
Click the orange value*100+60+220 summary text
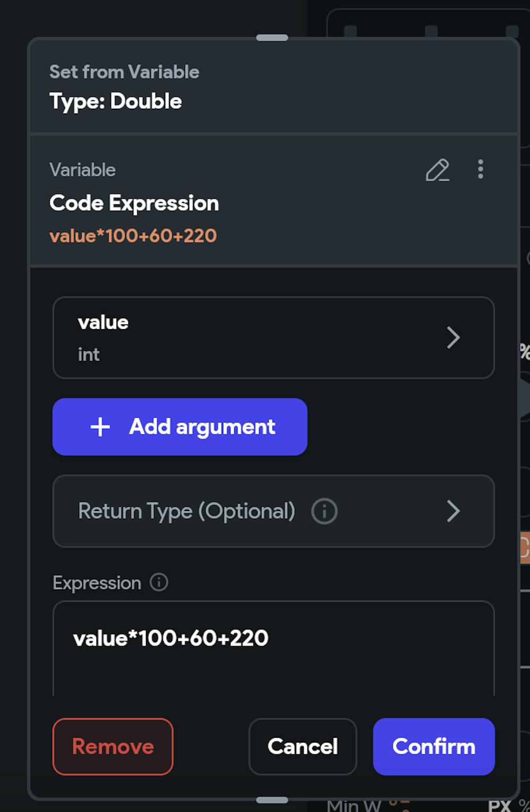pos(133,236)
